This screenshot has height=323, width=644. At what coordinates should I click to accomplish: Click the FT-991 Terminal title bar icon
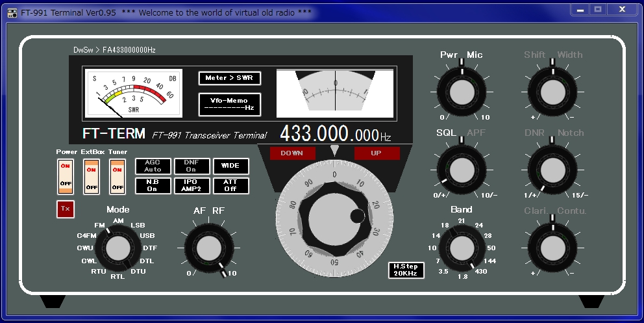tap(12, 13)
